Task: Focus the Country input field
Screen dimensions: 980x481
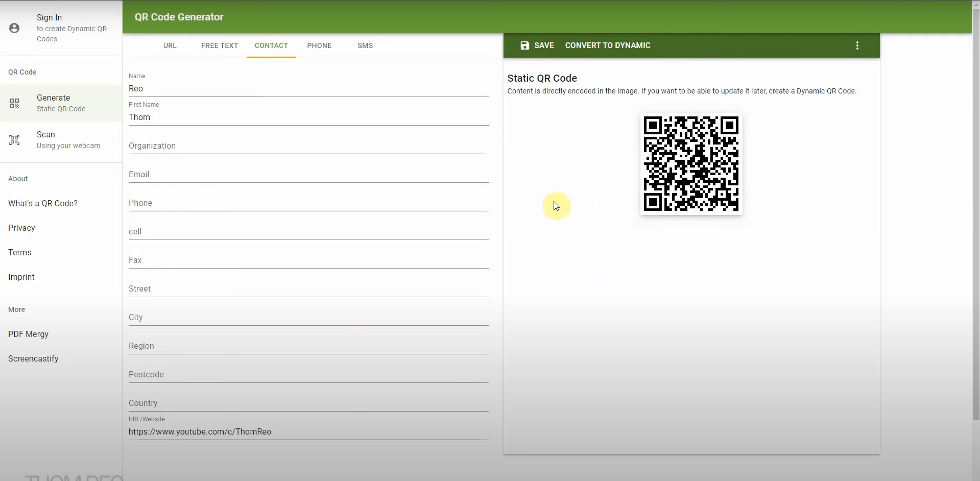Action: click(309, 403)
